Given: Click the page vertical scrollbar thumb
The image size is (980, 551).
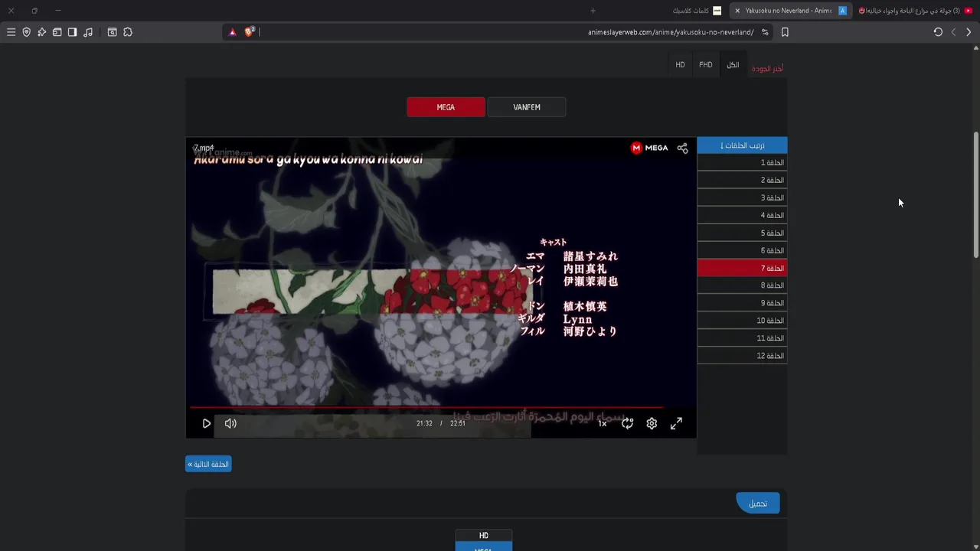Looking at the screenshot, I should tap(976, 195).
